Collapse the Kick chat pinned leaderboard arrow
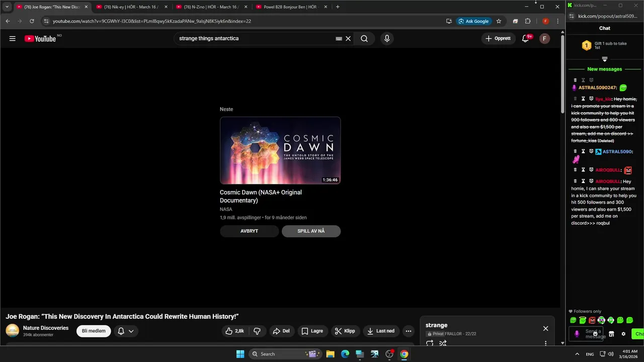 (605, 59)
